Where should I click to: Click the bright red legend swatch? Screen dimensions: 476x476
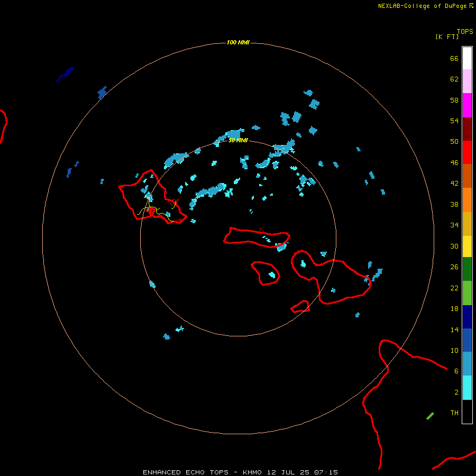tap(467, 152)
